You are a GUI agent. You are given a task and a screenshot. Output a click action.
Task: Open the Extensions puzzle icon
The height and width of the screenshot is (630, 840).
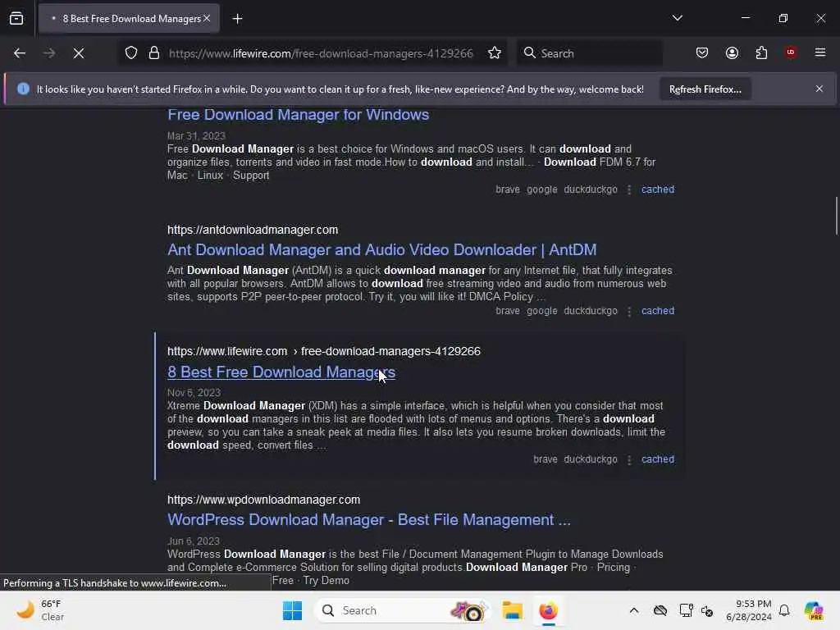click(x=761, y=53)
